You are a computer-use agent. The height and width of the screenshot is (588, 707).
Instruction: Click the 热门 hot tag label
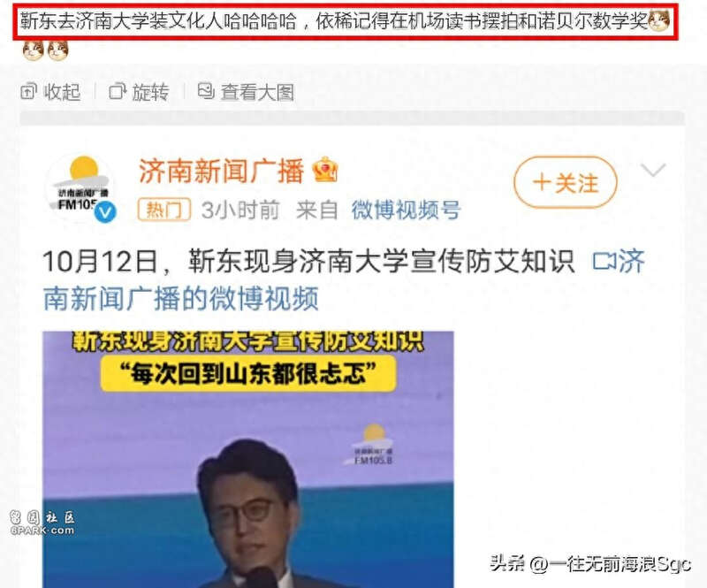pyautogui.click(x=164, y=210)
